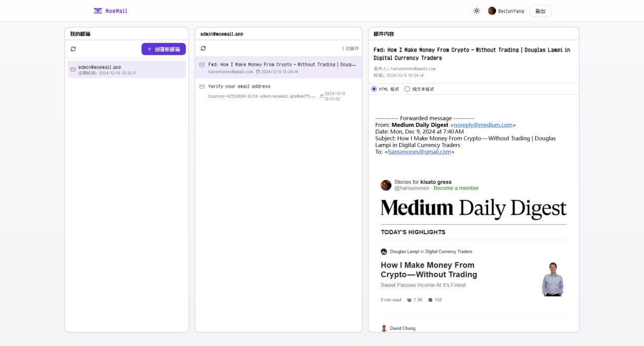Click 创建新邮箱 create mailbox button

pos(164,49)
